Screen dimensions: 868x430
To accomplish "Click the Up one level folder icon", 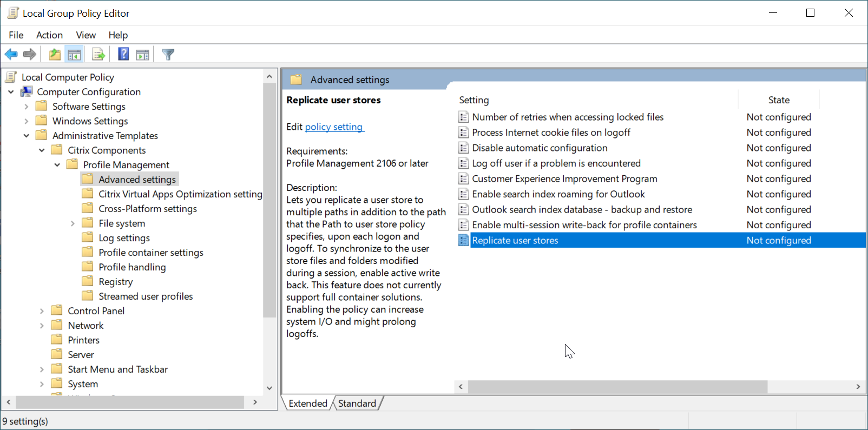I will 55,54.
